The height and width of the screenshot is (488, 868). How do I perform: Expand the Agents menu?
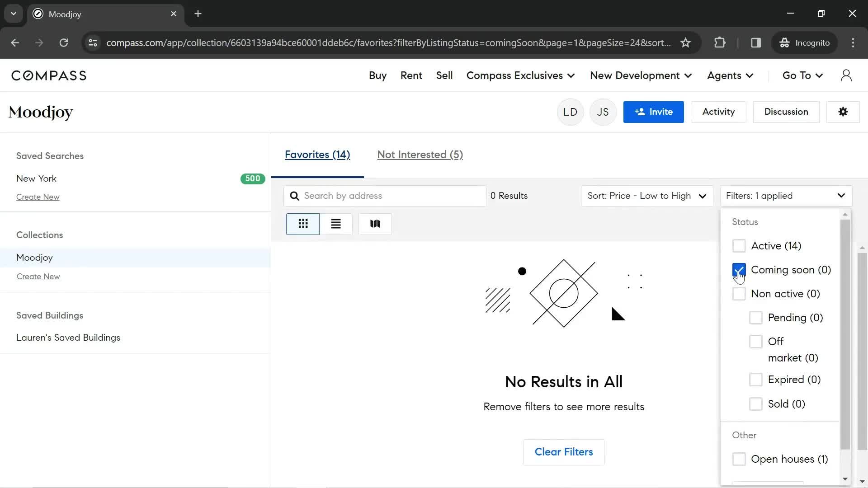[730, 75]
